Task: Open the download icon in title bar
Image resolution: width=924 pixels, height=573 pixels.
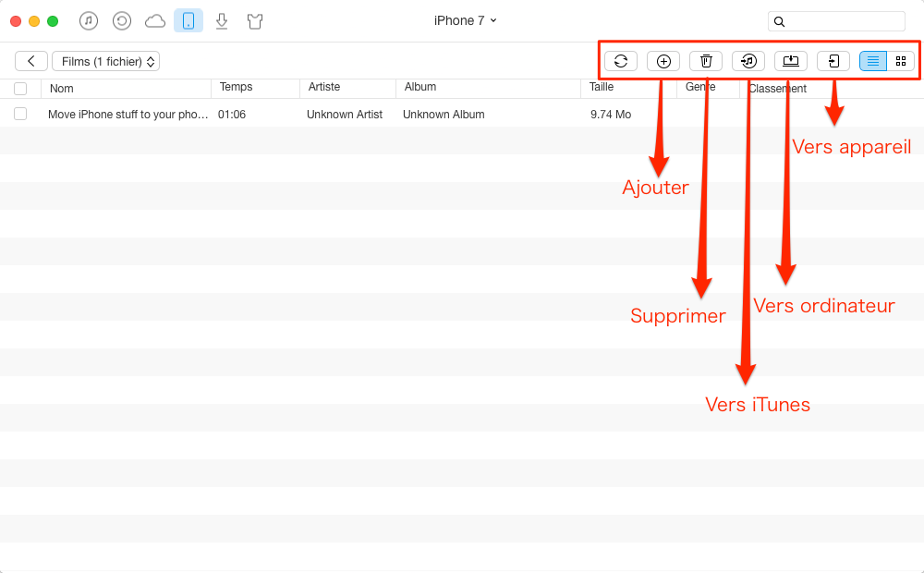Action: 222,22
